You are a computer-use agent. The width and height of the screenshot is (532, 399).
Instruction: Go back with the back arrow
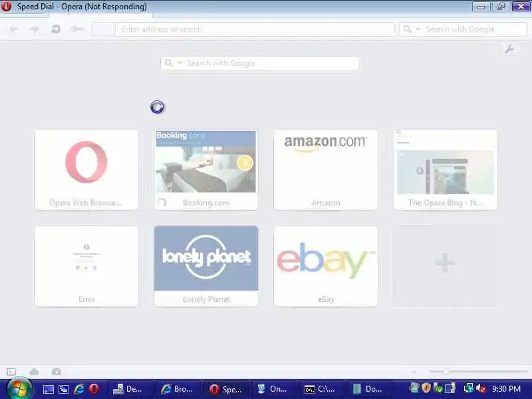(13, 29)
